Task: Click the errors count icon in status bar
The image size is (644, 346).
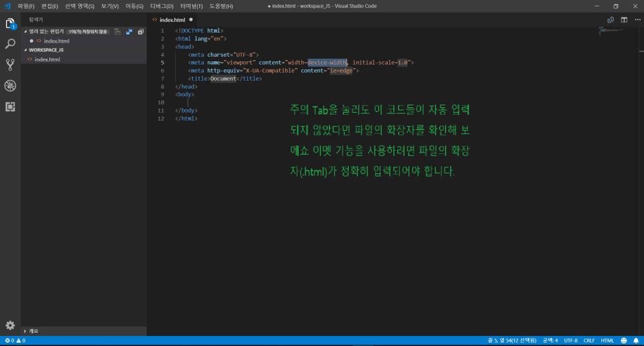Action: (7, 341)
